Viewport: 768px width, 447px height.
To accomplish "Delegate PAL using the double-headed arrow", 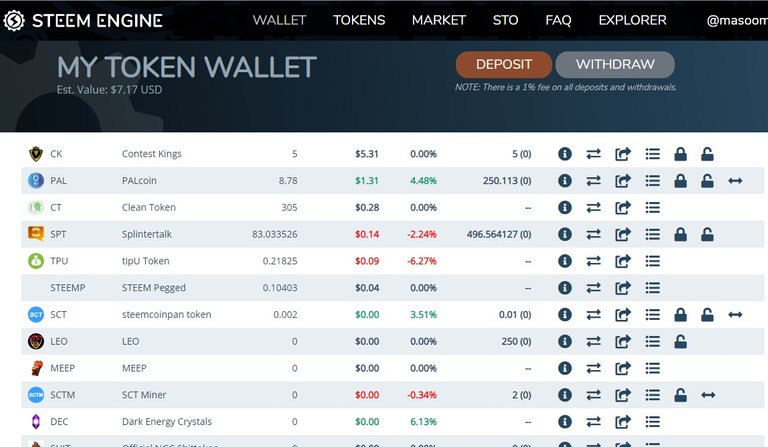I will click(x=735, y=181).
